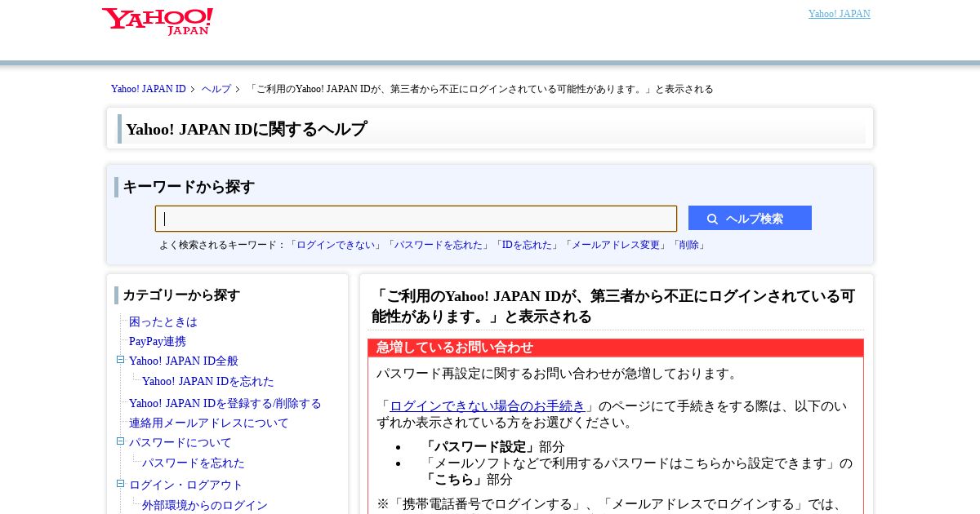Select keyword 「メールアドレス変更」

pos(616,245)
